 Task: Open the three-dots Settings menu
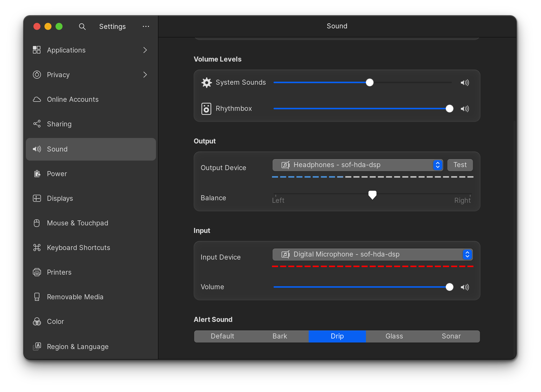(x=146, y=26)
